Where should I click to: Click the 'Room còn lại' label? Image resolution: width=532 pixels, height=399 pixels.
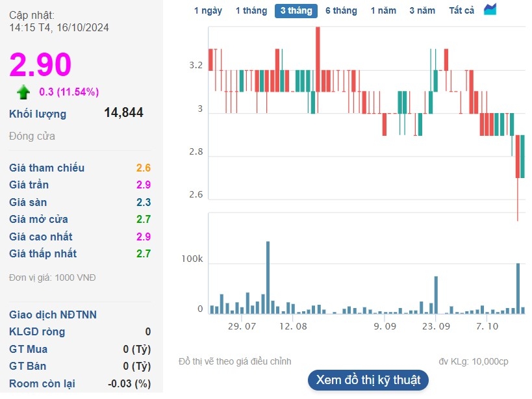(42, 384)
